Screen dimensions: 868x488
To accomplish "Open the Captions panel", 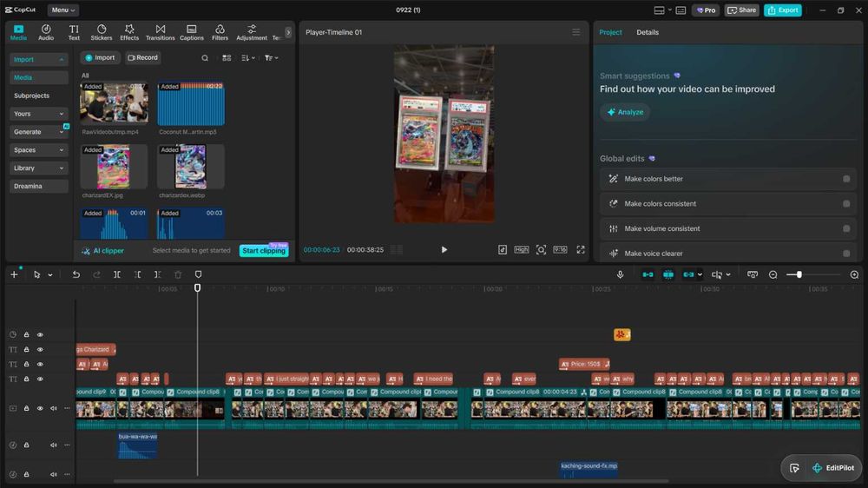I will point(192,32).
